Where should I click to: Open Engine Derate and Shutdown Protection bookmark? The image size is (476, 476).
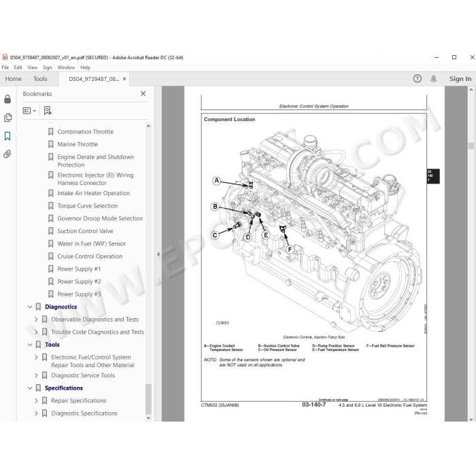pyautogui.click(x=95, y=161)
